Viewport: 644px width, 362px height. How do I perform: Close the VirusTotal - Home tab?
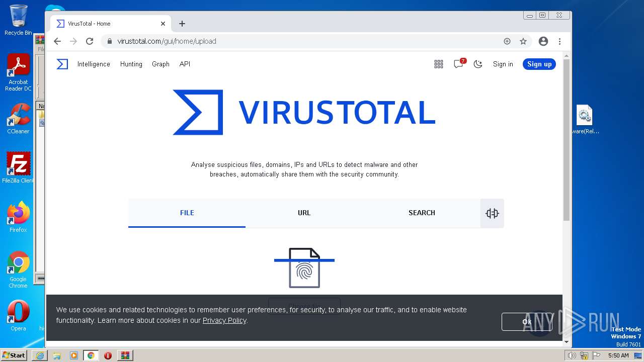[163, 24]
